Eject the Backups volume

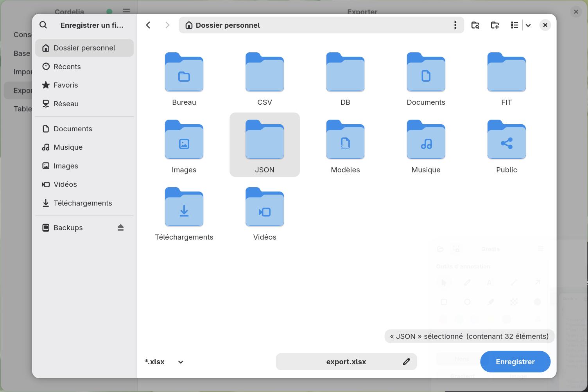[x=121, y=227]
